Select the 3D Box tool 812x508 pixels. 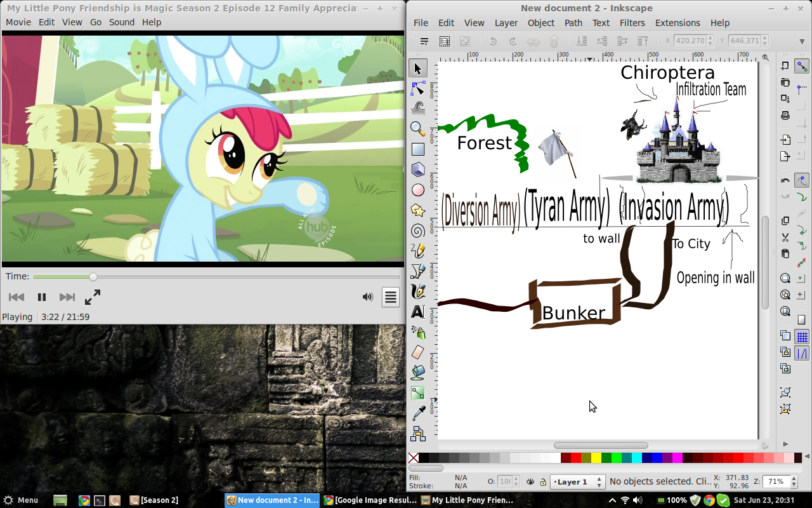(418, 170)
